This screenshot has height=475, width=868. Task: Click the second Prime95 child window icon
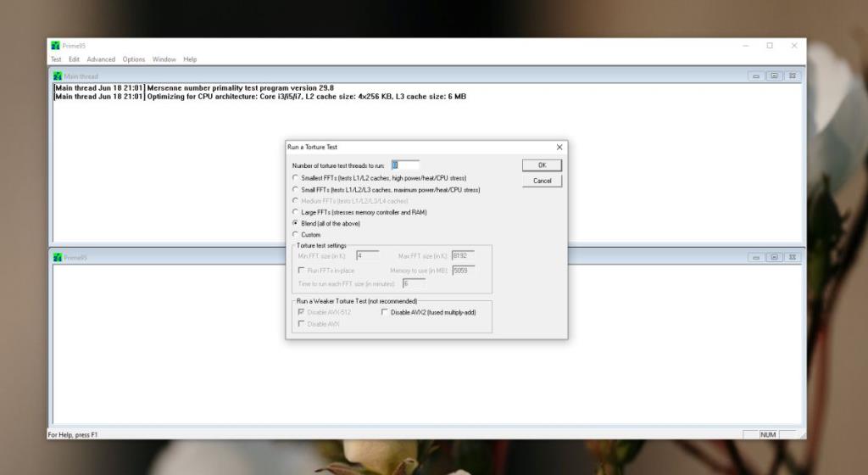pyautogui.click(x=58, y=258)
